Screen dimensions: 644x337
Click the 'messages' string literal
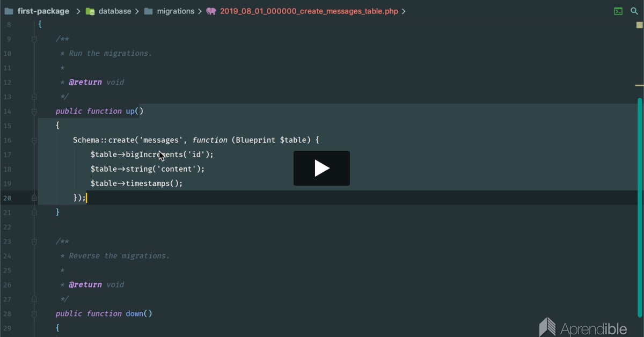(162, 140)
